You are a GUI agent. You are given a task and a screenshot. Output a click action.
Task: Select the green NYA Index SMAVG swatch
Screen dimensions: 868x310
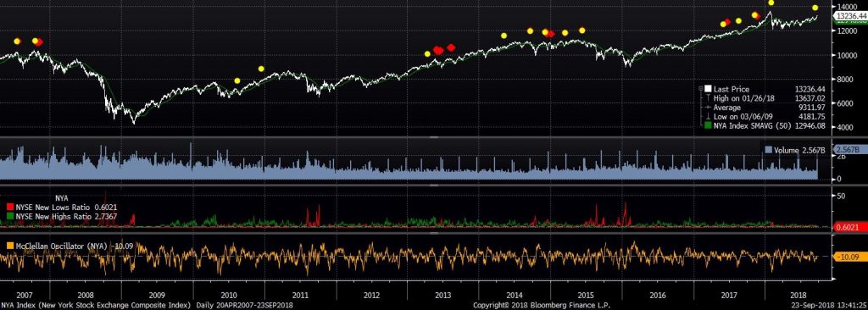point(708,126)
